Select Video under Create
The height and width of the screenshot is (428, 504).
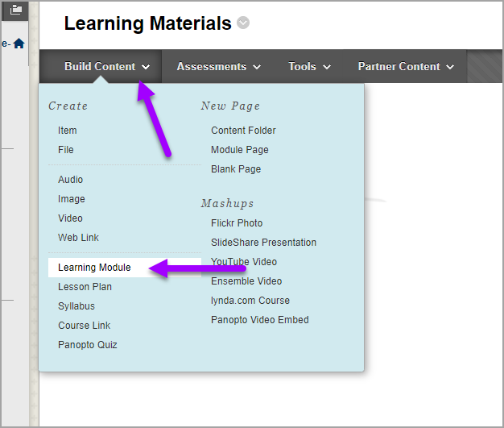point(70,218)
